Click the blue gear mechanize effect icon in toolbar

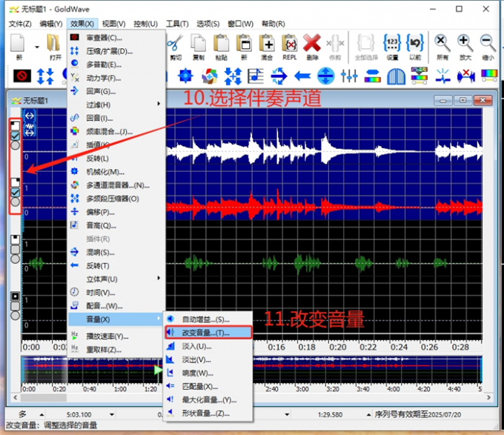click(x=185, y=76)
